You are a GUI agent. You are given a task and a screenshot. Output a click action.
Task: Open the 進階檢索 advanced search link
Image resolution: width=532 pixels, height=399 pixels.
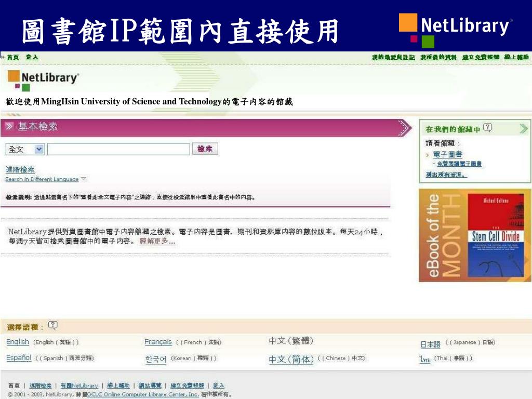click(20, 169)
